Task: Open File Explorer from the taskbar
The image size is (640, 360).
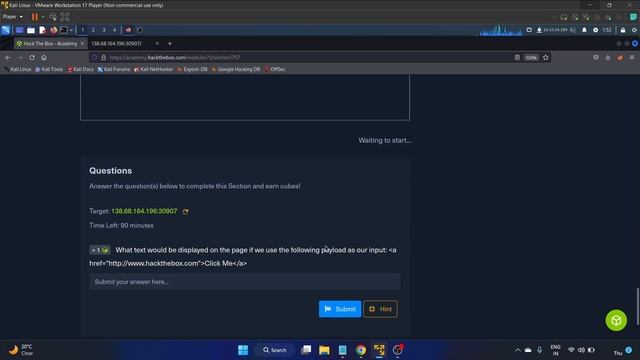Action: pyautogui.click(x=324, y=350)
